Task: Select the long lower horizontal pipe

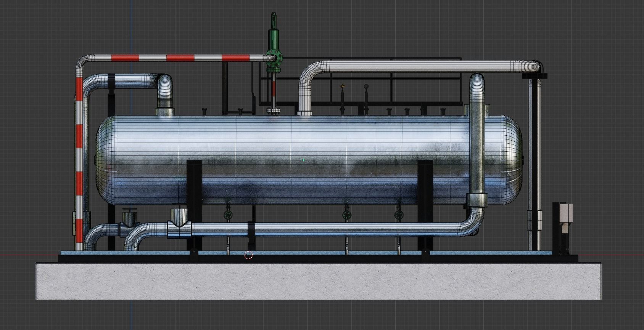Action: 324,230
